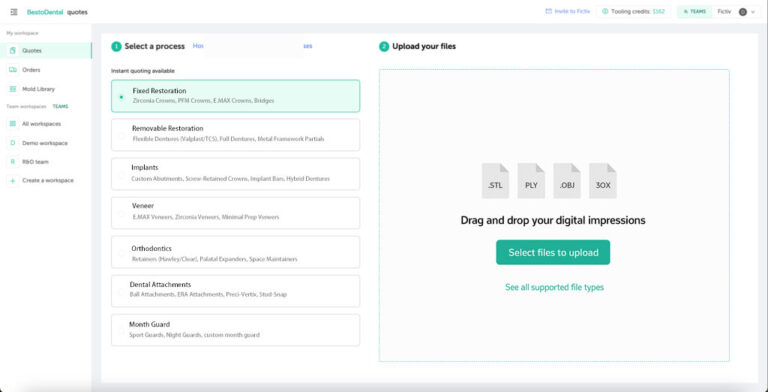This screenshot has height=392, width=768.
Task: Click the R&D team letter R icon
Action: (x=13, y=162)
